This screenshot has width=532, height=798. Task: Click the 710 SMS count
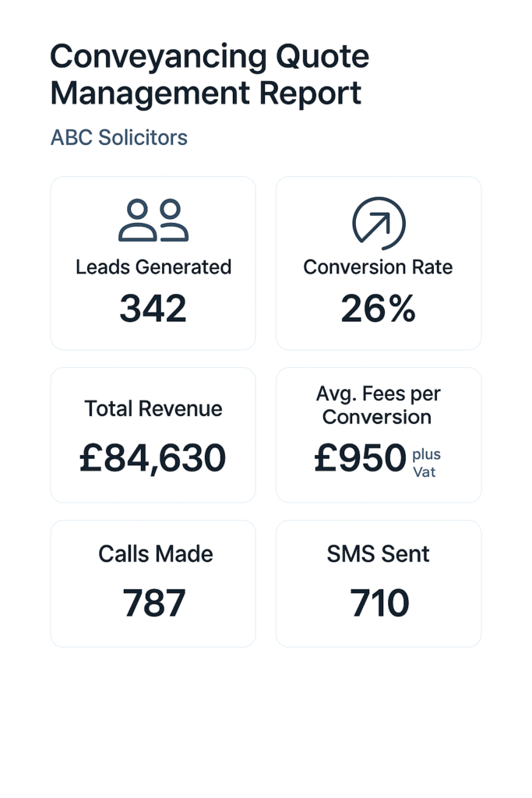point(379,603)
